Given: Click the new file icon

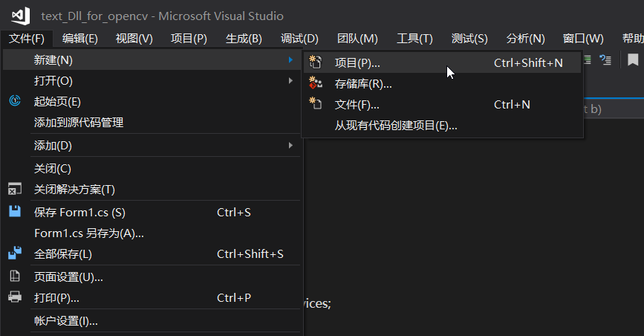Looking at the screenshot, I should click(x=316, y=103).
